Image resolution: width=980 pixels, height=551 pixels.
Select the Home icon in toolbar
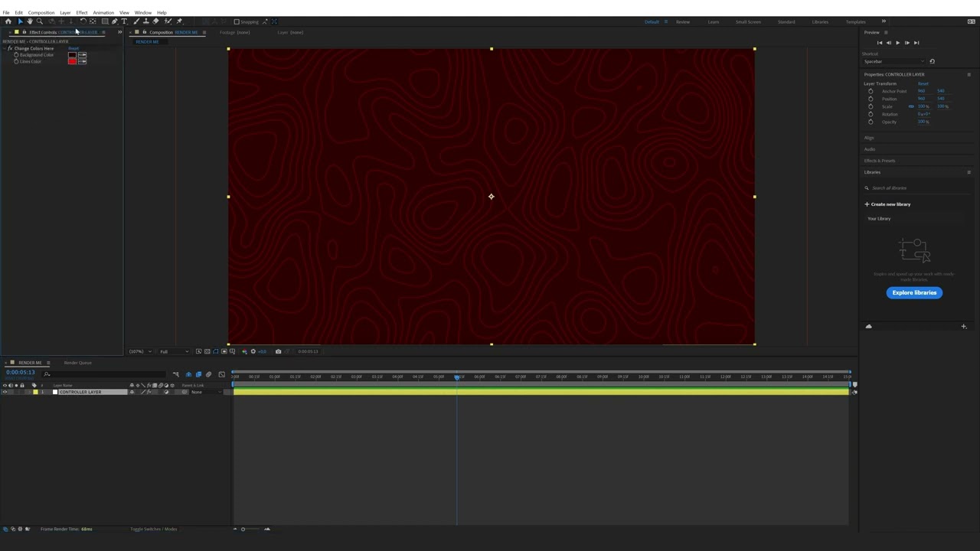8,21
